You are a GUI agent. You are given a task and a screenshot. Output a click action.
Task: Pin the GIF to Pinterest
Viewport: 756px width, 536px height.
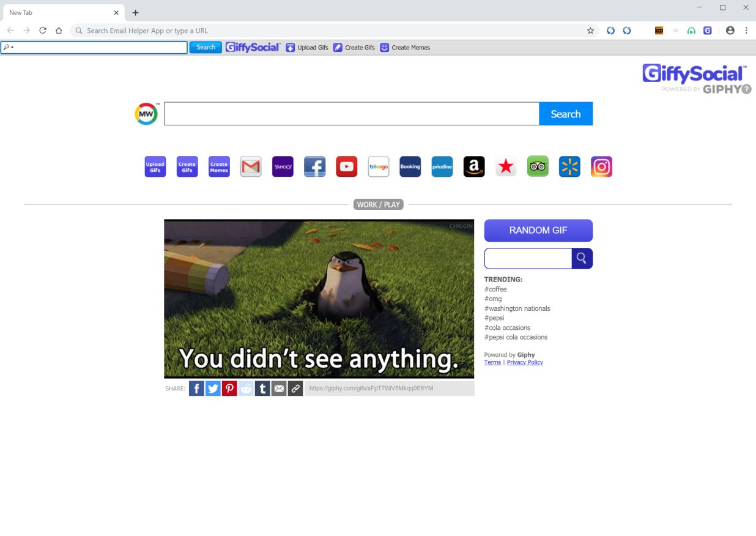pyautogui.click(x=229, y=388)
